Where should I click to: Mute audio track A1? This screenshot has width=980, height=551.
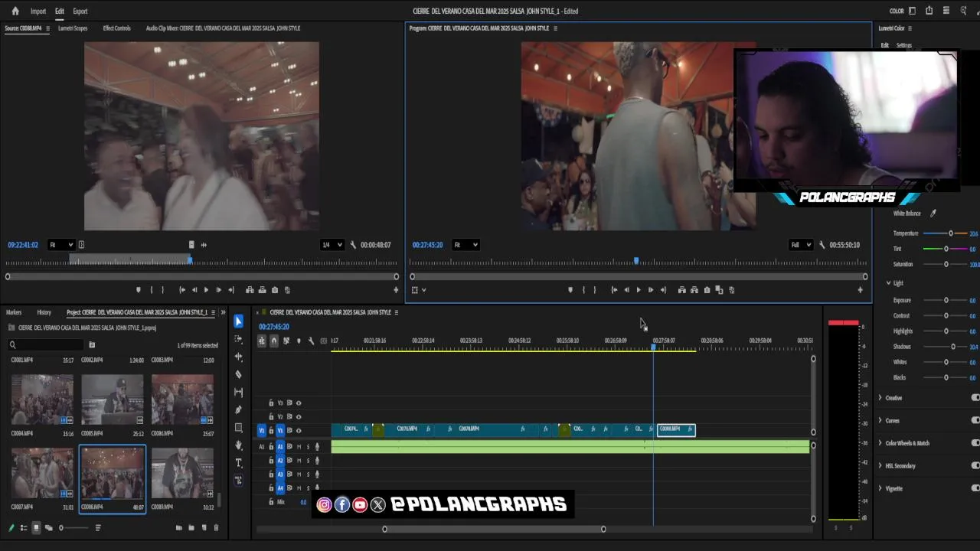click(299, 447)
